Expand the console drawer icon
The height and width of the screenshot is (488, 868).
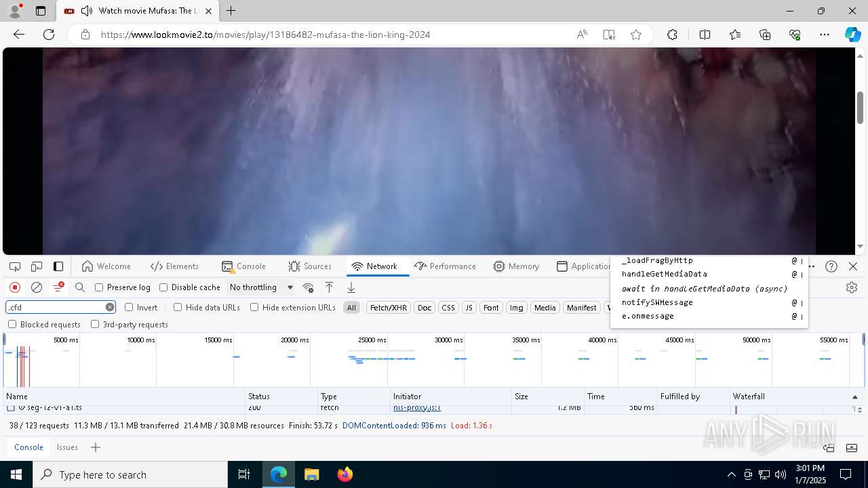[851, 447]
